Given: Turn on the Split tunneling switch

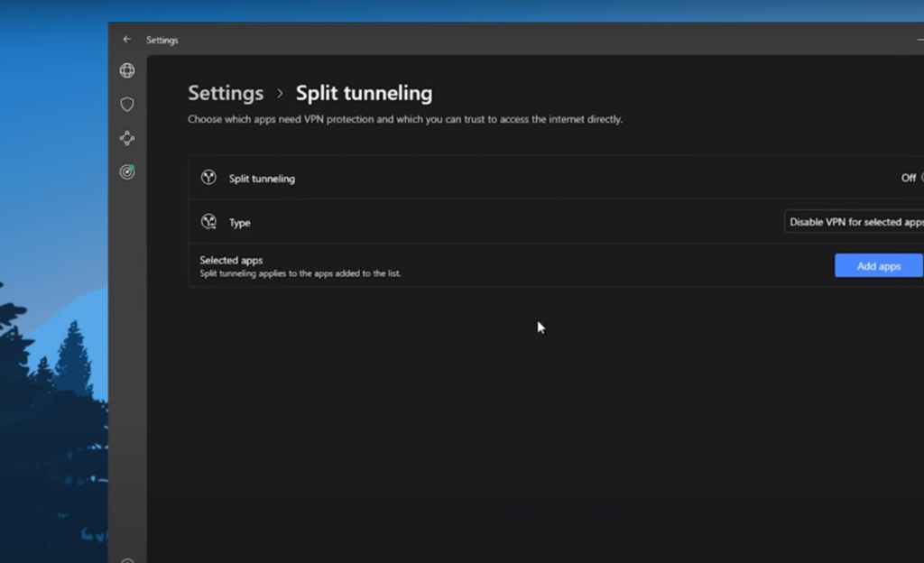Looking at the screenshot, I should coord(921,178).
